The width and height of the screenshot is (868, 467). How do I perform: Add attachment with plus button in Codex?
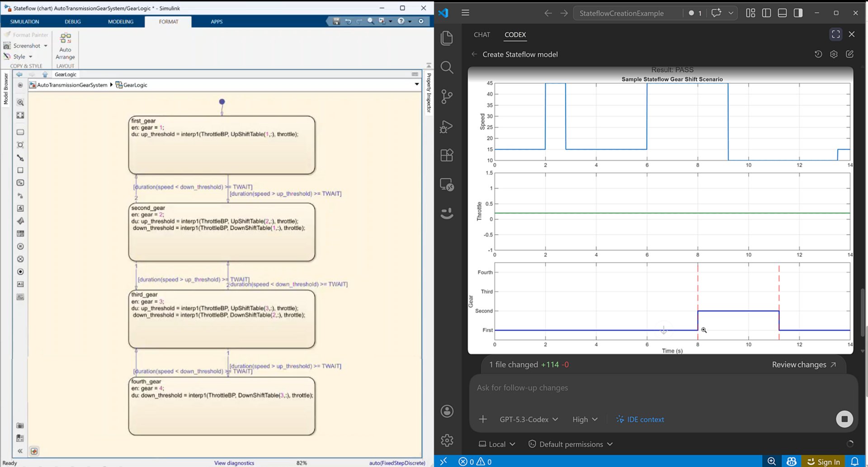pyautogui.click(x=483, y=419)
